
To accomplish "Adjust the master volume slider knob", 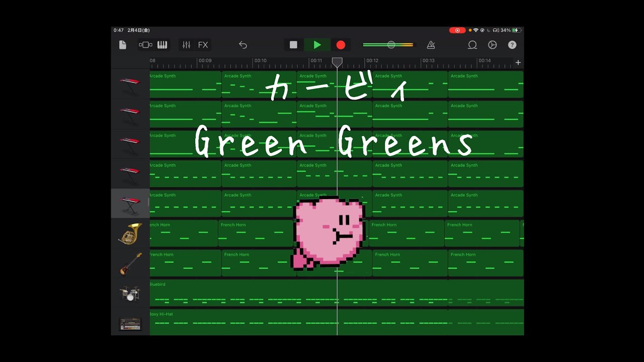I will pos(391,45).
